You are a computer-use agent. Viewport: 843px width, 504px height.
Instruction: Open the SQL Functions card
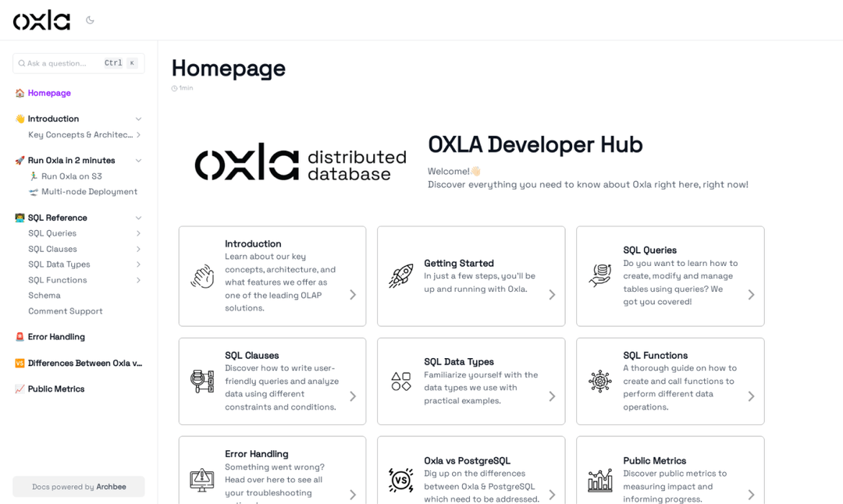(670, 382)
